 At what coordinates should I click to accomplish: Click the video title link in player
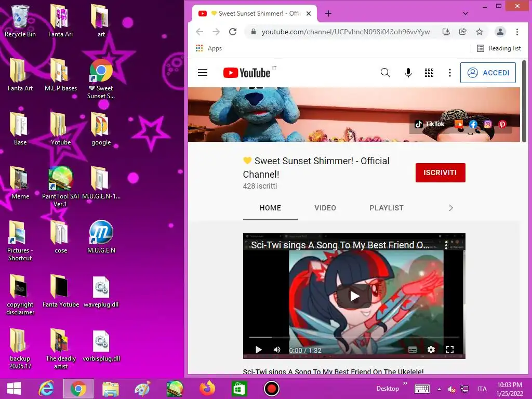340,245
